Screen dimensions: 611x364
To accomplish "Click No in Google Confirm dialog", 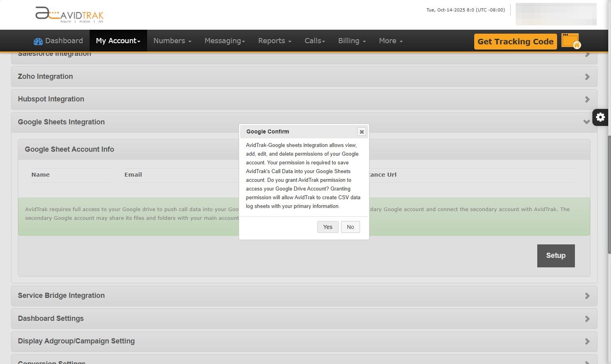I will click(x=351, y=227).
